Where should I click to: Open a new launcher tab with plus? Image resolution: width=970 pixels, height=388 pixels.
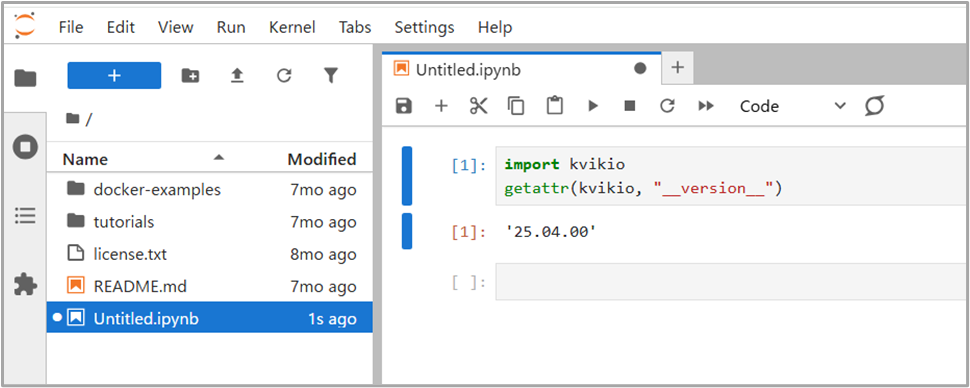[x=678, y=68]
